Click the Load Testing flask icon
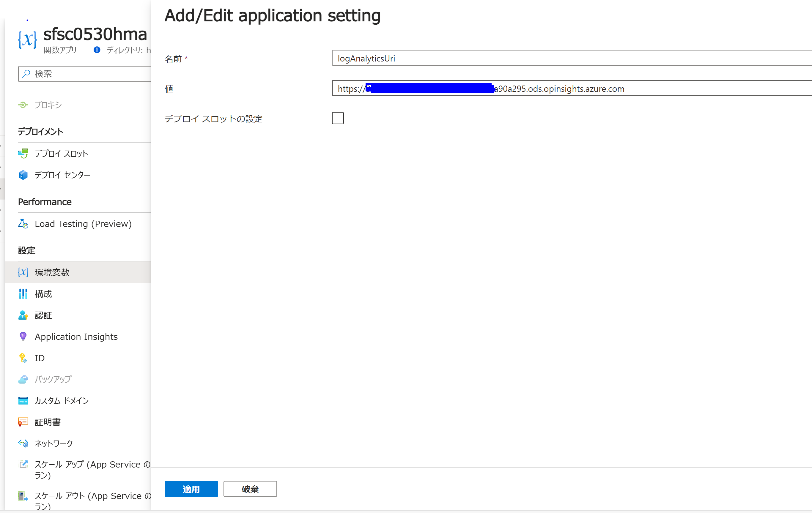 pyautogui.click(x=23, y=224)
